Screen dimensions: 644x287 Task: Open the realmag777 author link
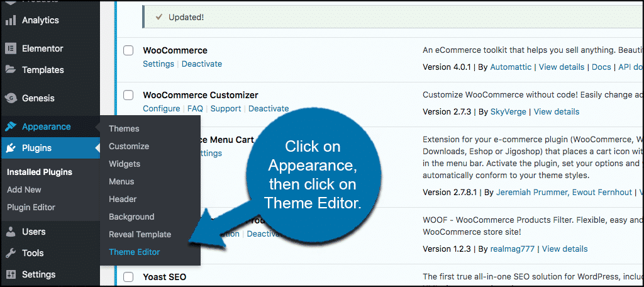click(x=513, y=249)
